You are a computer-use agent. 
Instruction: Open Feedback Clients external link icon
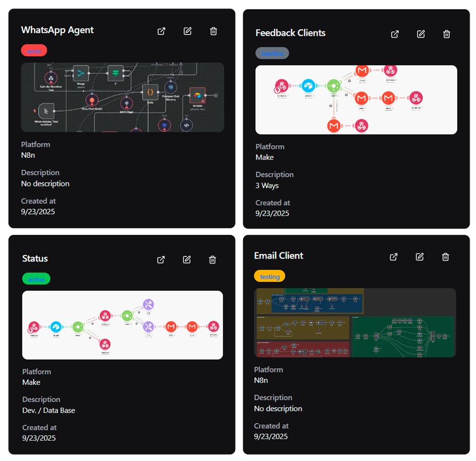pos(395,34)
